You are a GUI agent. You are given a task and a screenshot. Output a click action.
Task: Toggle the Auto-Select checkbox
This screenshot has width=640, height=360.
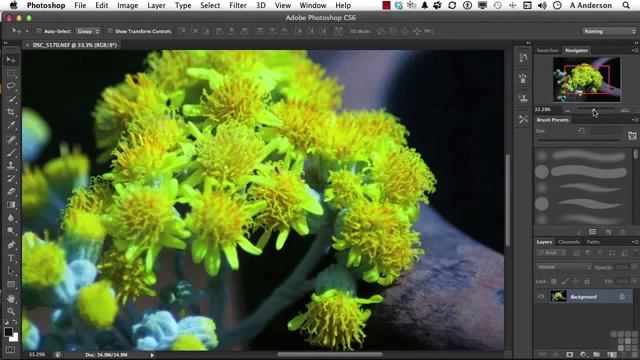pos(39,31)
